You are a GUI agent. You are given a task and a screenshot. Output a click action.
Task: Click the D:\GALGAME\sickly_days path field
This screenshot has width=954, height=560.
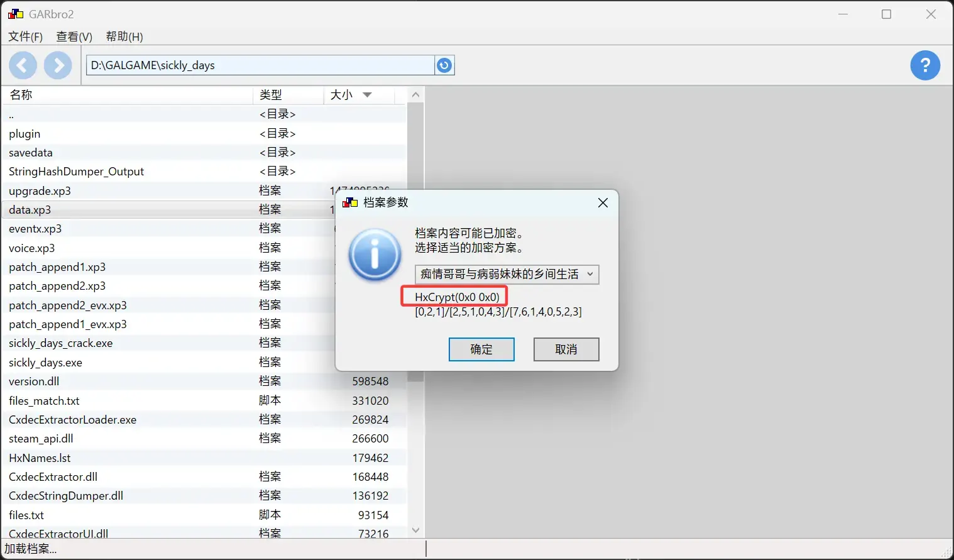[260, 65]
